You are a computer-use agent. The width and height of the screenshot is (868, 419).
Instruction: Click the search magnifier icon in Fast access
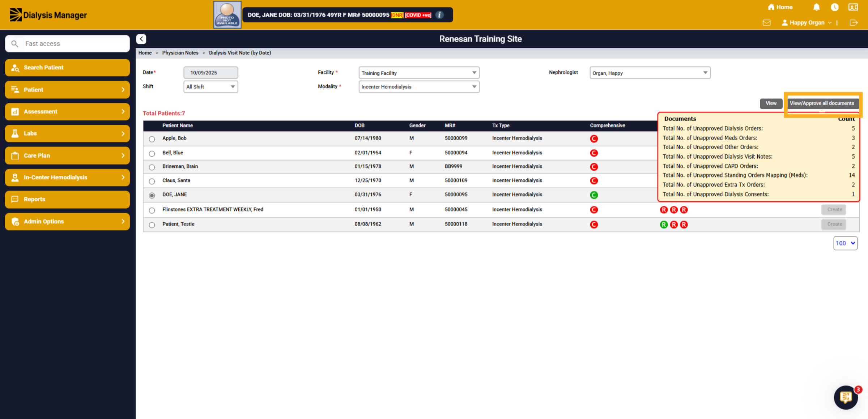[14, 44]
